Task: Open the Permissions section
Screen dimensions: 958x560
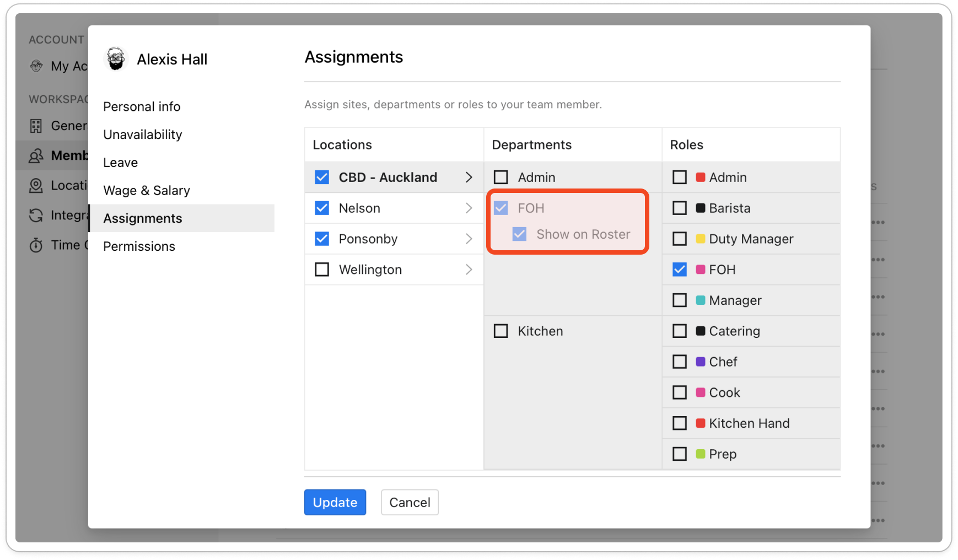Action: coord(139,246)
